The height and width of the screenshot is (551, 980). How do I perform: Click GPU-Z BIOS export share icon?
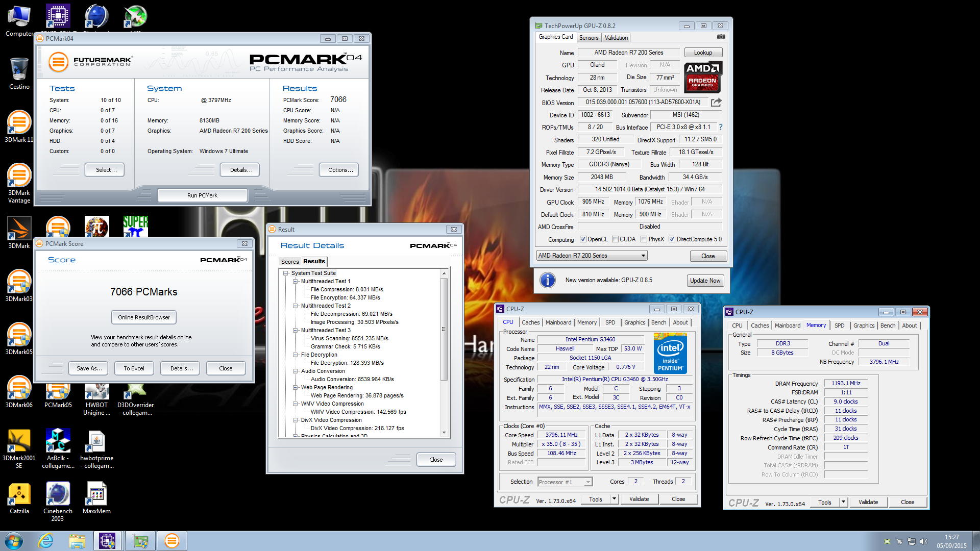717,102
